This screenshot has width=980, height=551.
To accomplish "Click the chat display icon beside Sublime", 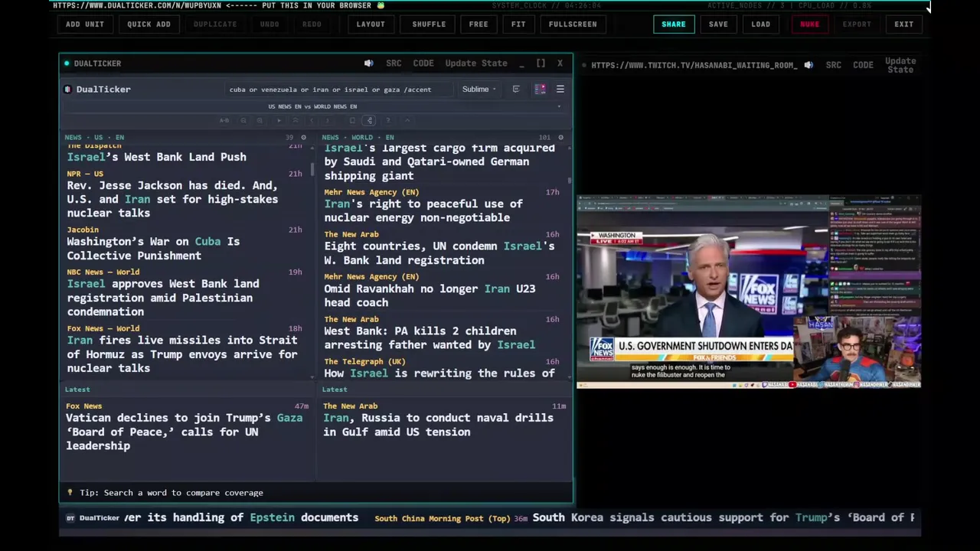I will [x=516, y=90].
